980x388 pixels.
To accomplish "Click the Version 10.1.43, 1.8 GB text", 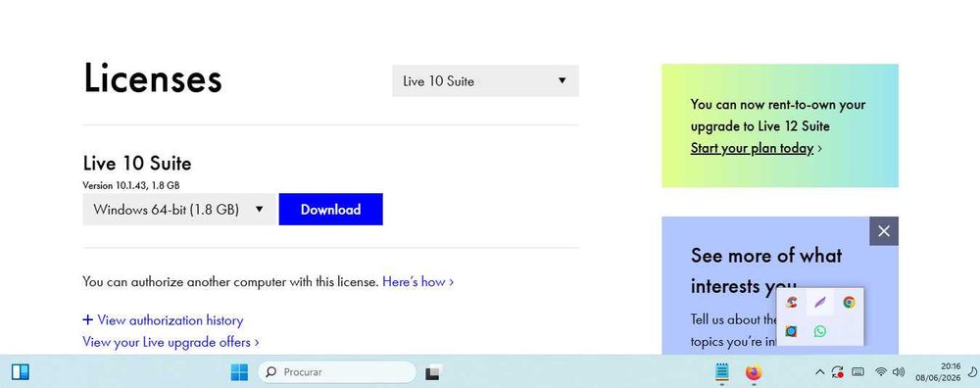I will [x=131, y=185].
